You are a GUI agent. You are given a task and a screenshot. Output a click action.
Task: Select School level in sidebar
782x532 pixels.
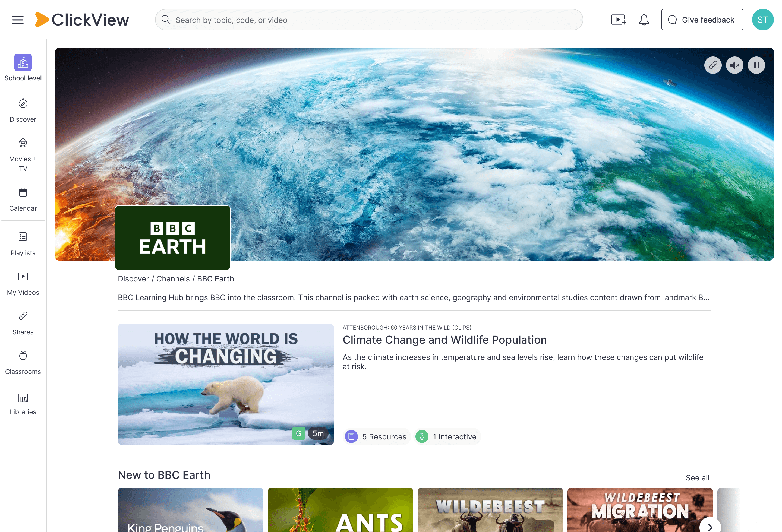(23, 68)
